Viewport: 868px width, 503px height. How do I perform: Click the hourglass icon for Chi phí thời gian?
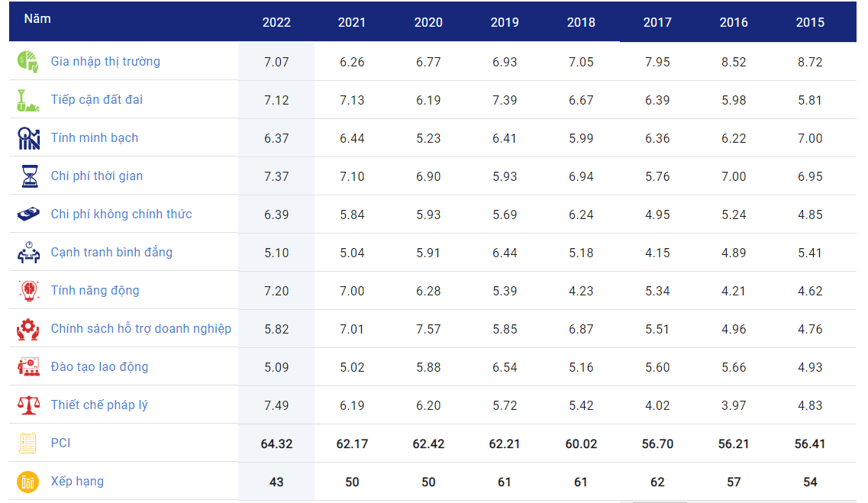pos(29,176)
